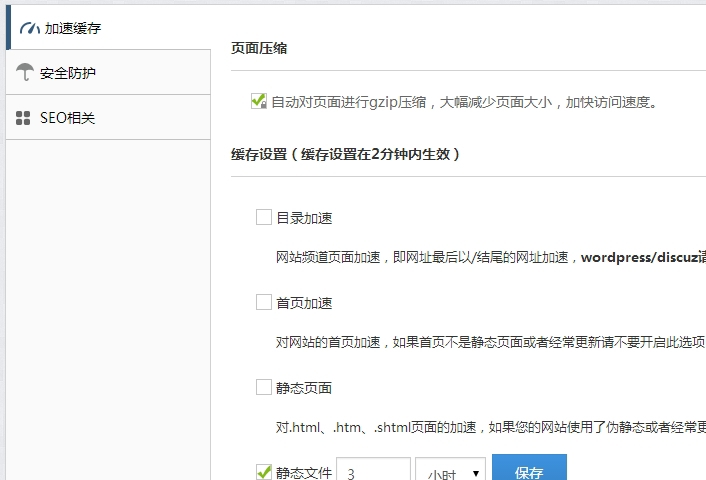Enable the 首页加速 checkbox
This screenshot has height=480, width=706.
(x=264, y=302)
